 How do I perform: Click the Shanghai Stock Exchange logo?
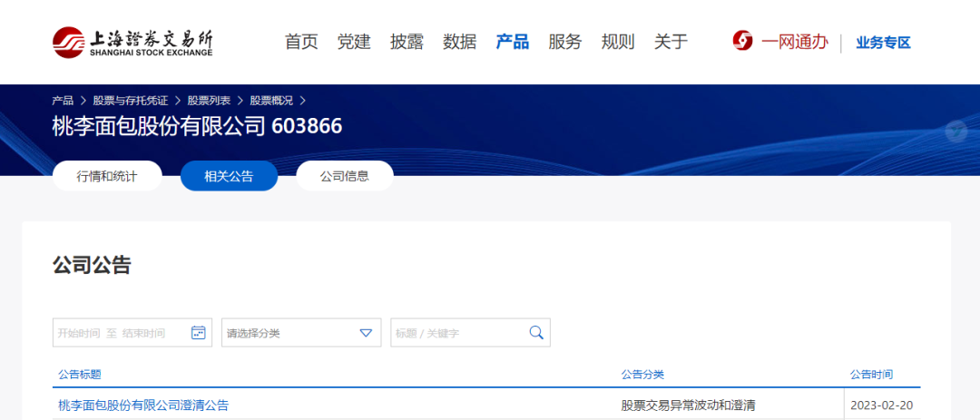click(x=132, y=42)
